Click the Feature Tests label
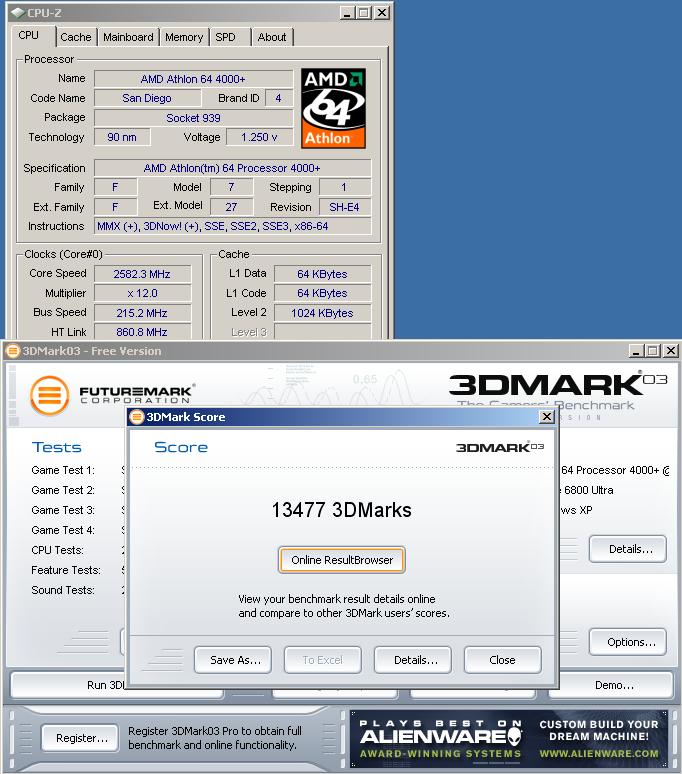This screenshot has width=682, height=774. [66, 570]
